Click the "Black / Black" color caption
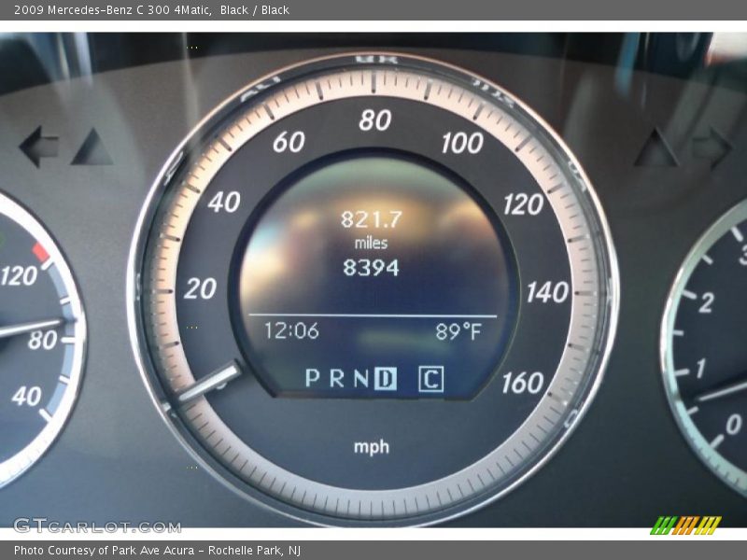This screenshot has height=560, width=747. (254, 10)
